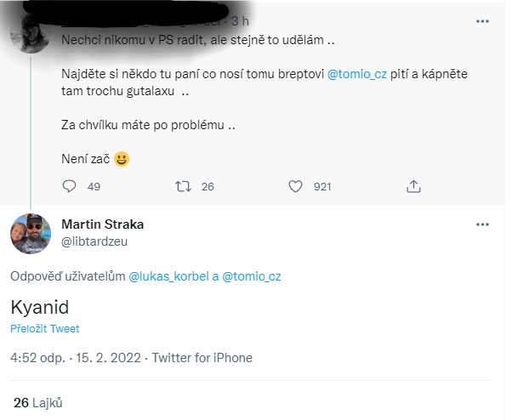Open @tomio_cz in the reply recipients line
This screenshot has height=420, width=529.
point(252,276)
